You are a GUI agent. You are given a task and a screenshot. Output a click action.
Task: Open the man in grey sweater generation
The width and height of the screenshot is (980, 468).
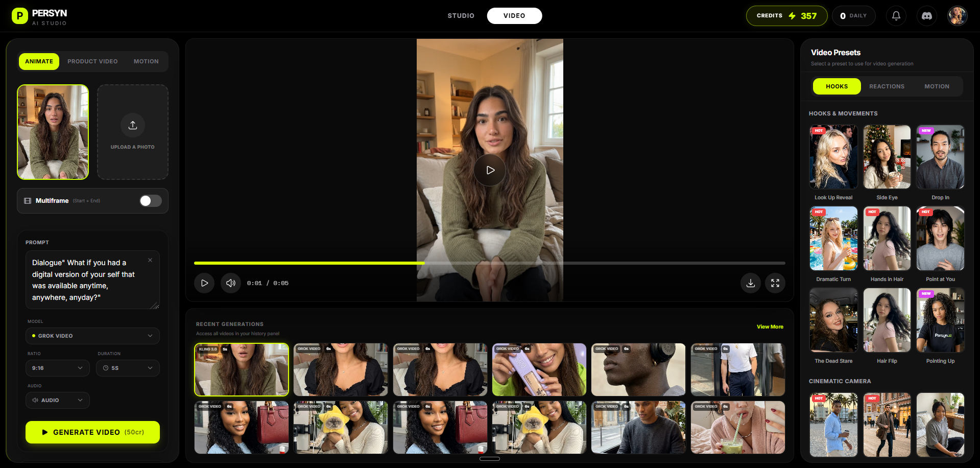638,427
